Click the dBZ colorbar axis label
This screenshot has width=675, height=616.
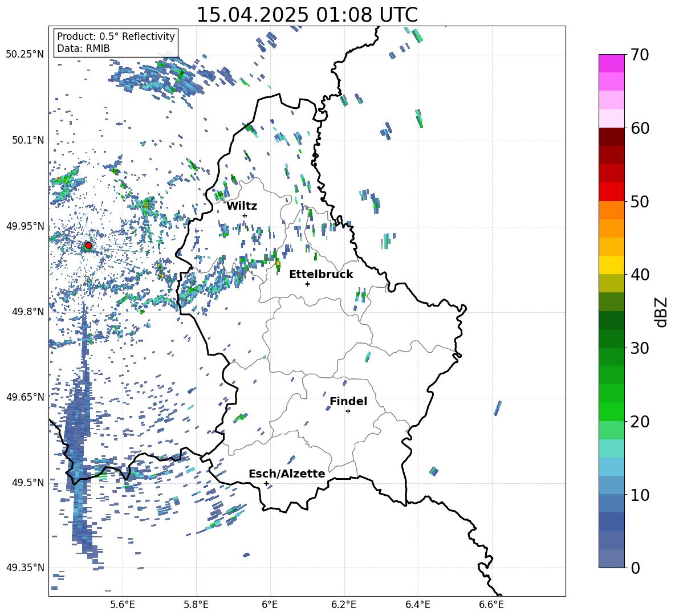[662, 312]
